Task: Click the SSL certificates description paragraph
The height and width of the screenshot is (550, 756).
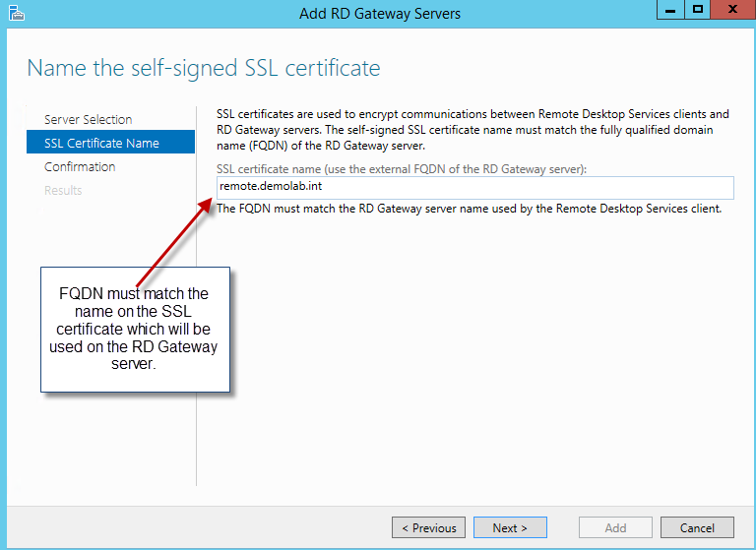Action: click(x=472, y=129)
